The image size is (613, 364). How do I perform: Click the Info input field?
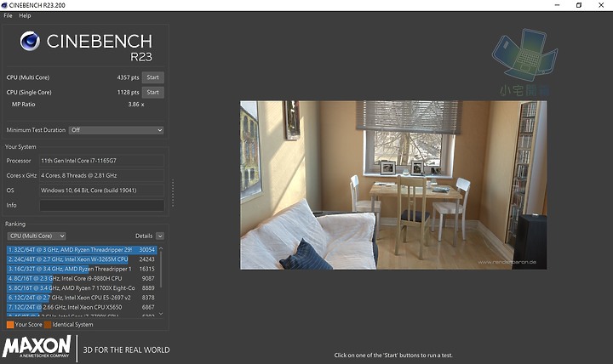[101, 206]
